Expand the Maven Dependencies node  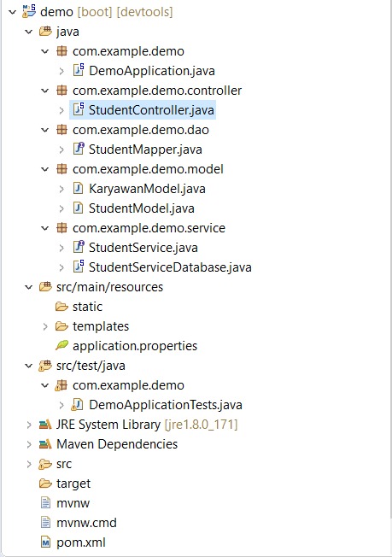click(29, 444)
